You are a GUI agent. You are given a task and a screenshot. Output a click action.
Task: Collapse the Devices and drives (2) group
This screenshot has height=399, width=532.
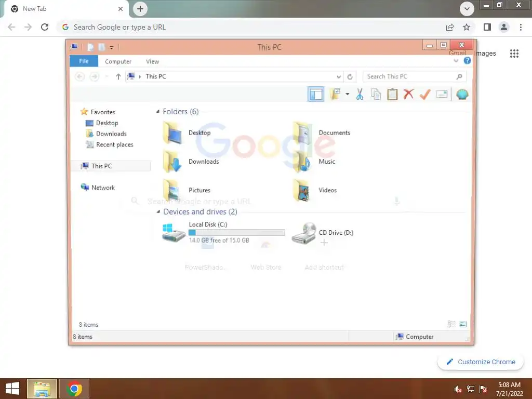click(158, 212)
